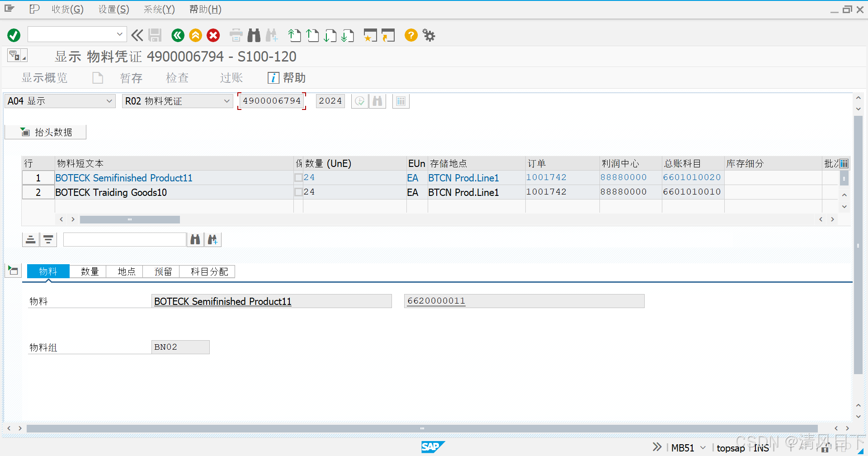Screen dimensions: 868x456
Task: Click the document search binoculars near year
Action: (377, 101)
